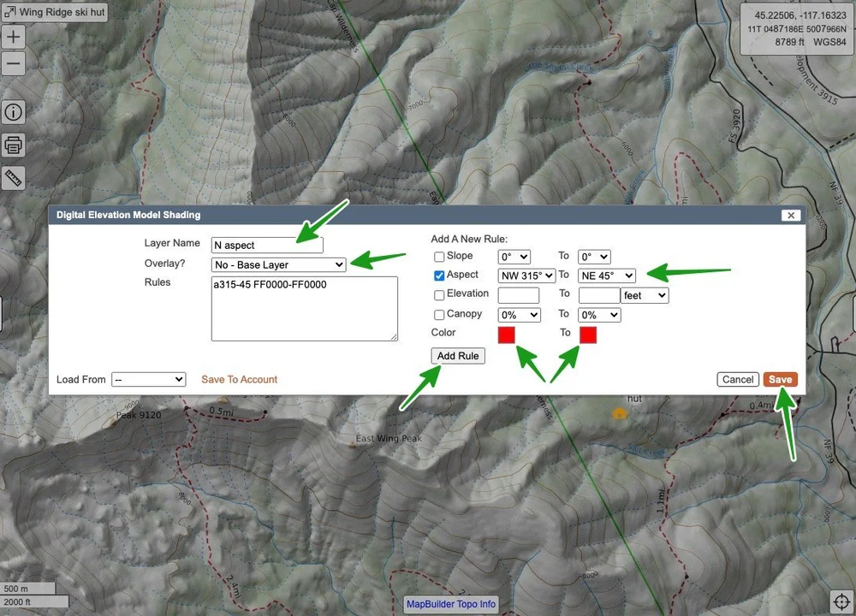856x616 pixels.
Task: Click the Elevation to value field
Action: (x=599, y=295)
